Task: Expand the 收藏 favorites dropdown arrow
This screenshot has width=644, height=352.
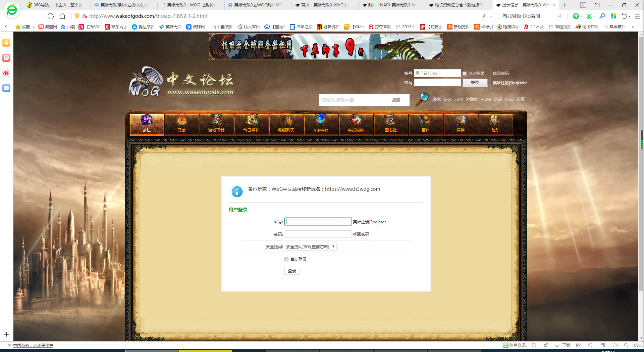Action: [33, 27]
